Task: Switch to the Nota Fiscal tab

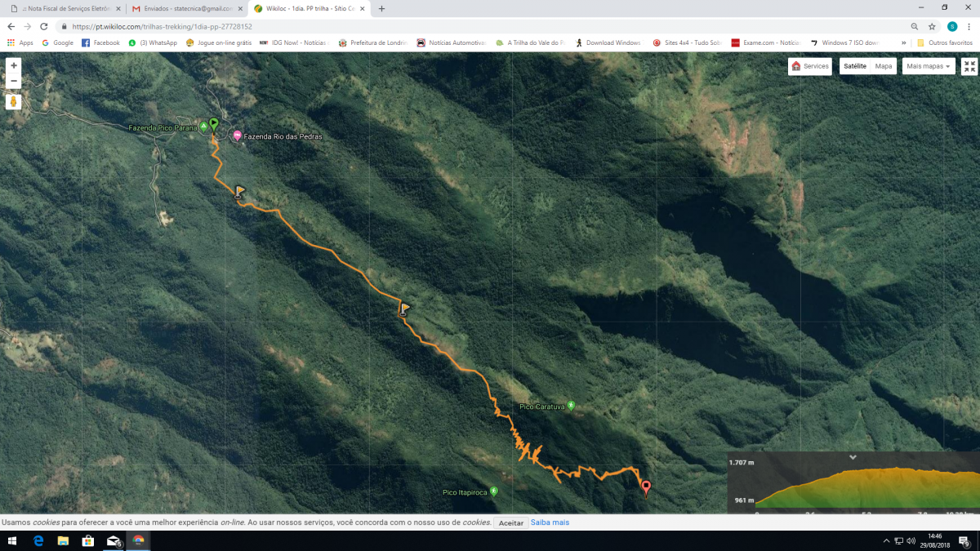Action: (x=64, y=8)
